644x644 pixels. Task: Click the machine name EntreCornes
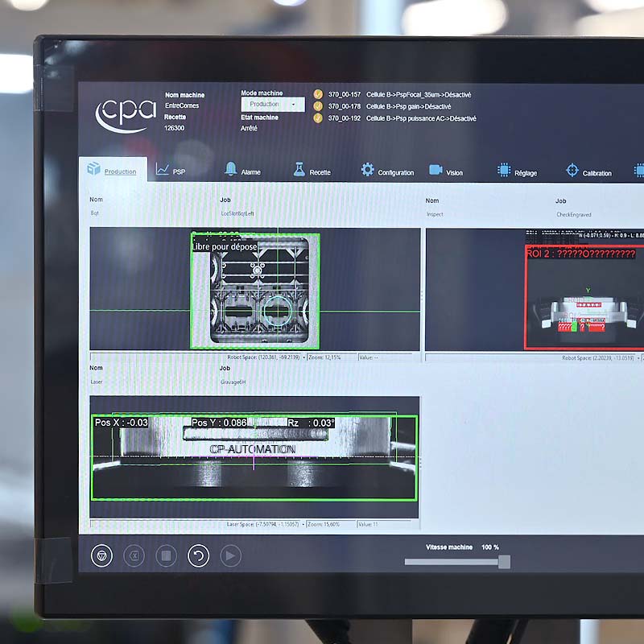182,105
